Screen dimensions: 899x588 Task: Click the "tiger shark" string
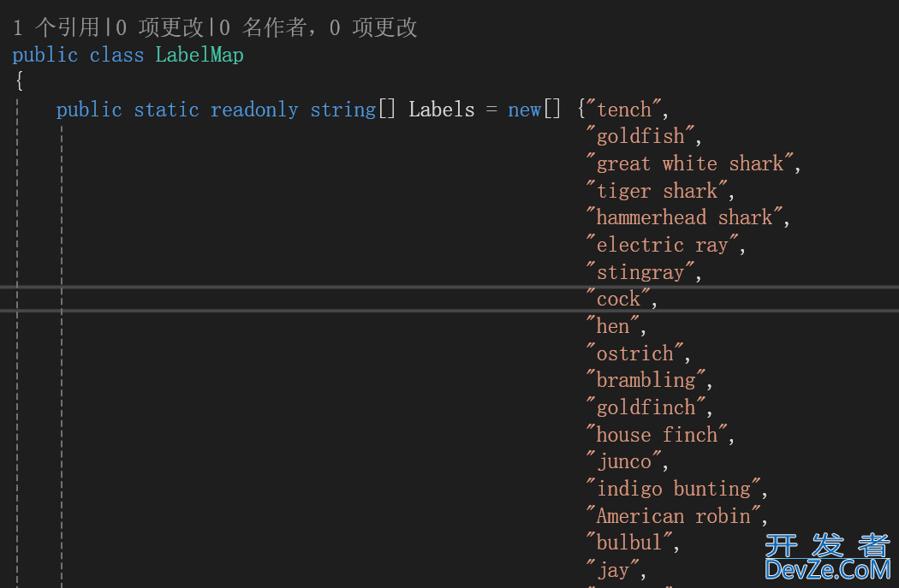click(657, 191)
